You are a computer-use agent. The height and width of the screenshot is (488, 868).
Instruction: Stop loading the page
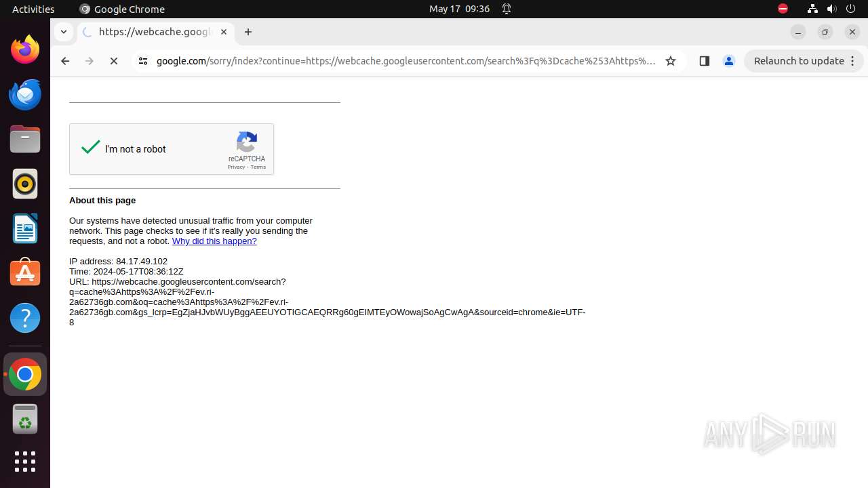114,61
